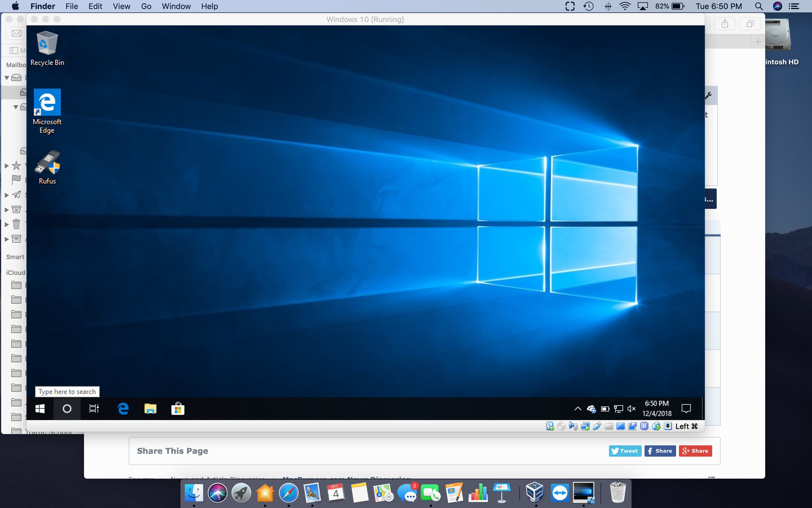
Task: Open the View menu
Action: pos(122,6)
